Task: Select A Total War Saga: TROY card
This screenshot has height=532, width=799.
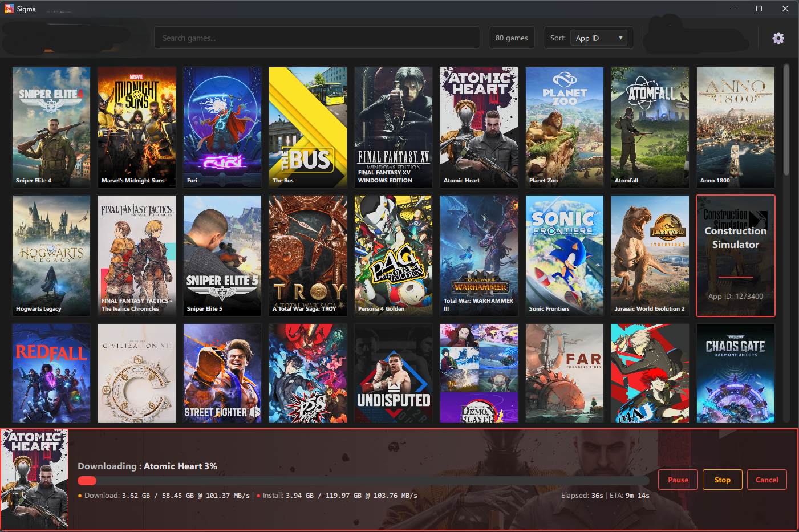Action: click(x=308, y=255)
